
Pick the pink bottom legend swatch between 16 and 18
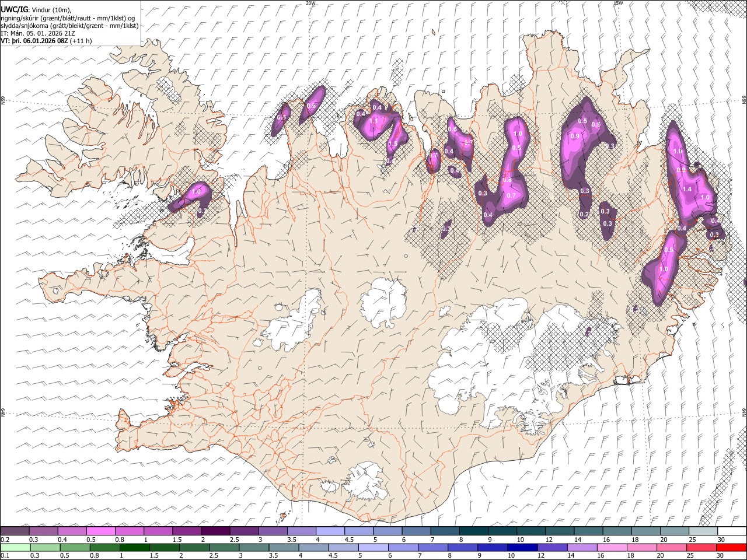pyautogui.click(x=612, y=548)
